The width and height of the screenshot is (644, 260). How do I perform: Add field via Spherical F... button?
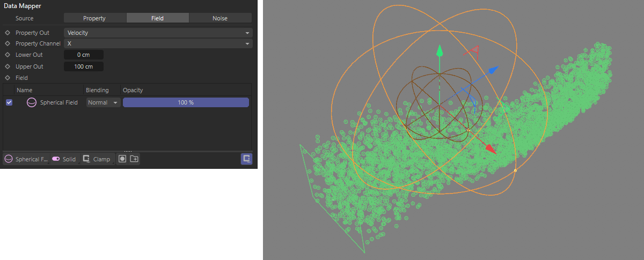coord(26,159)
